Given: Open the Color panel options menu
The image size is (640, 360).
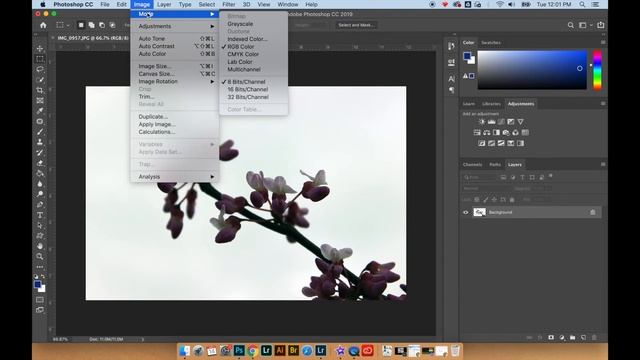Looking at the screenshot, I should (x=603, y=42).
